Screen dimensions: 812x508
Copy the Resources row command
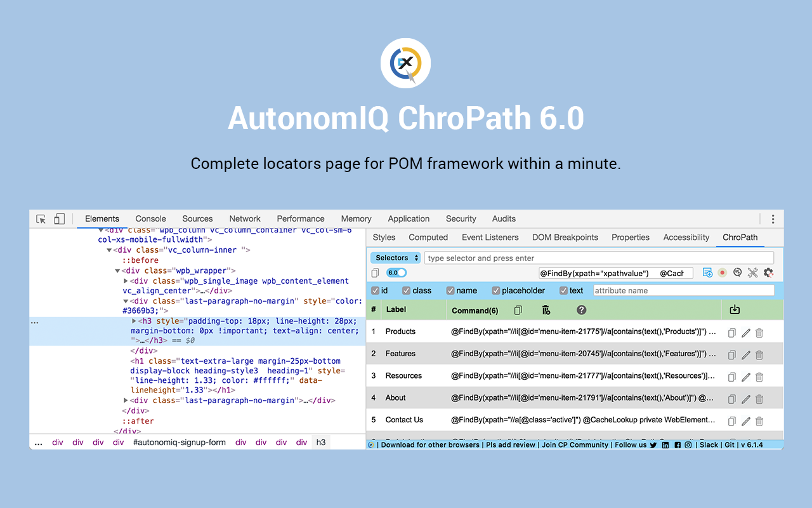(731, 377)
